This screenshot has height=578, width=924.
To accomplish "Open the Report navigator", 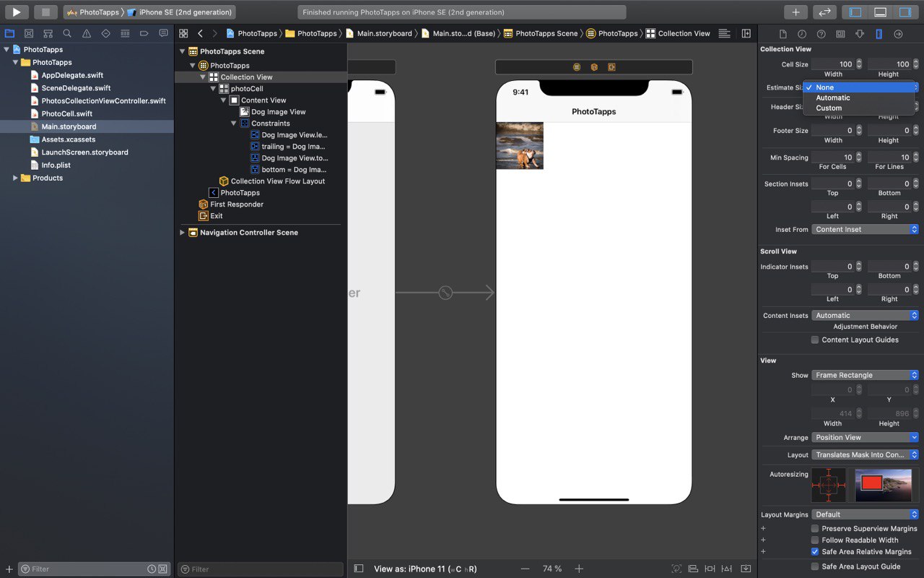I will [x=164, y=33].
